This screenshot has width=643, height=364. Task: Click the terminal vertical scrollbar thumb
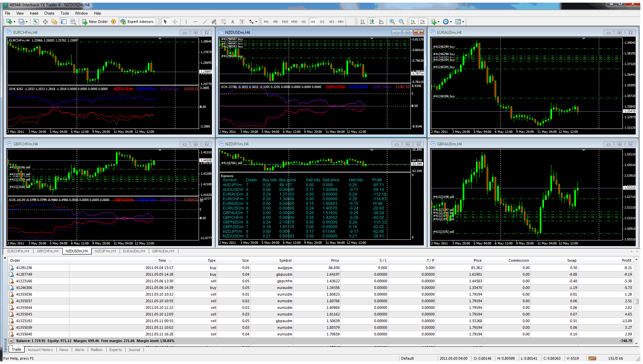coord(636,301)
